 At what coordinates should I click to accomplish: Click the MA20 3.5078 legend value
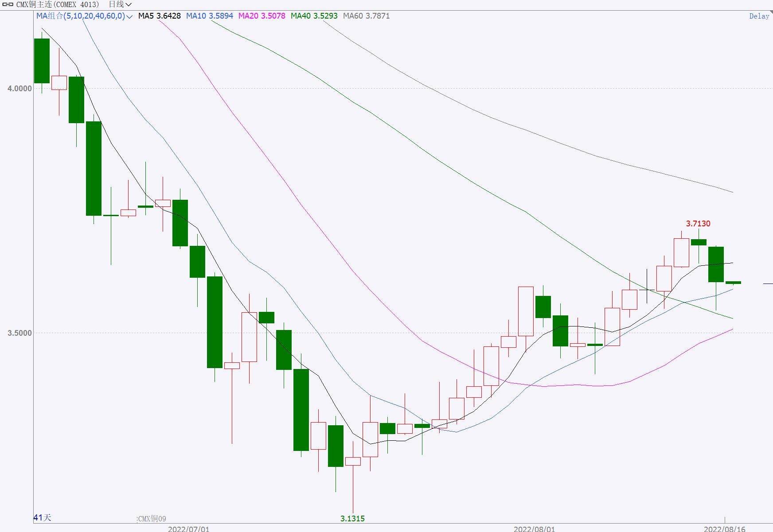[262, 16]
